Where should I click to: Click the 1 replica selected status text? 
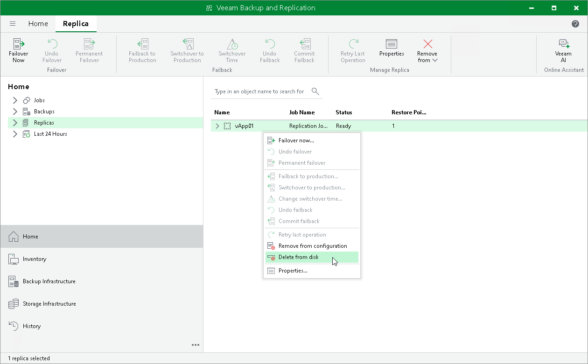click(29, 358)
